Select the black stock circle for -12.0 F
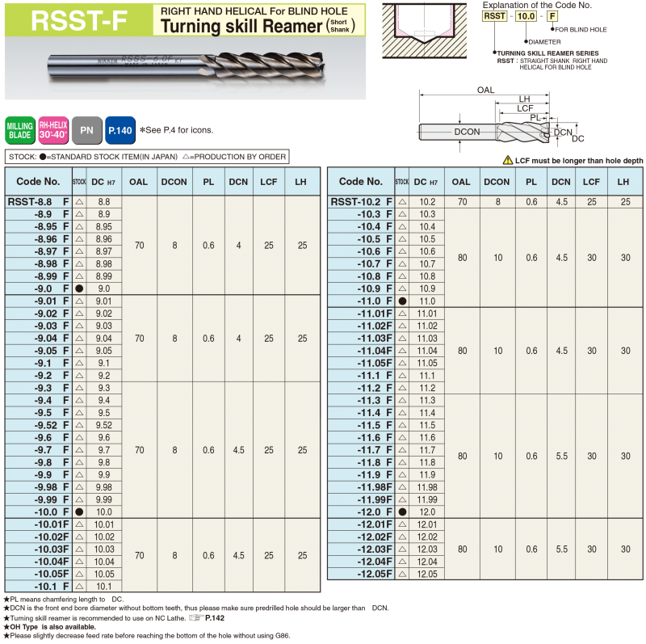Image resolution: width=646 pixels, height=644 pixels. 402,512
